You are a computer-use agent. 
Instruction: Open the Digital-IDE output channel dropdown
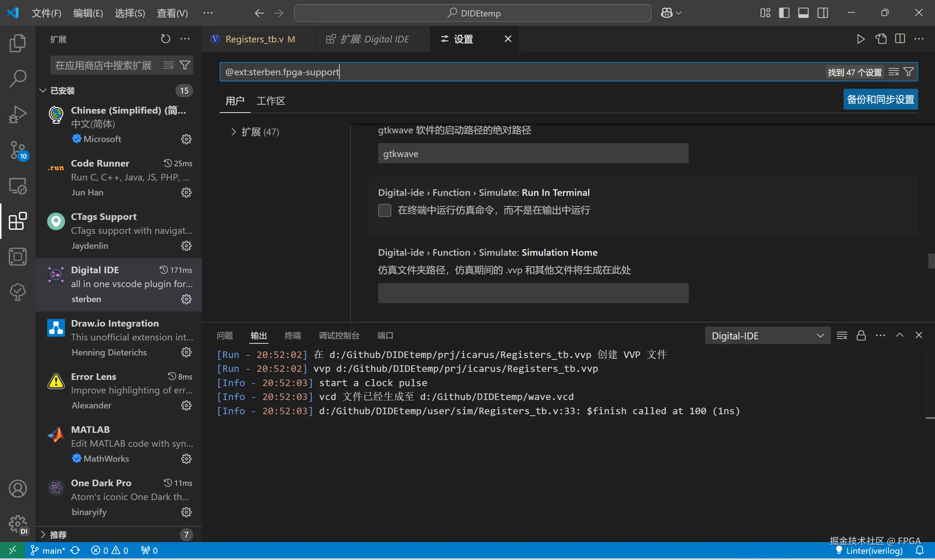pyautogui.click(x=767, y=335)
